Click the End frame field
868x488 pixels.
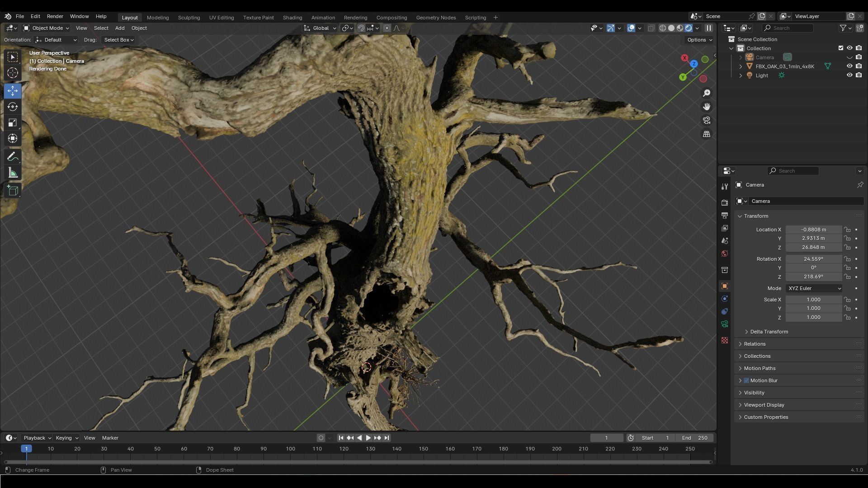[695, 438]
